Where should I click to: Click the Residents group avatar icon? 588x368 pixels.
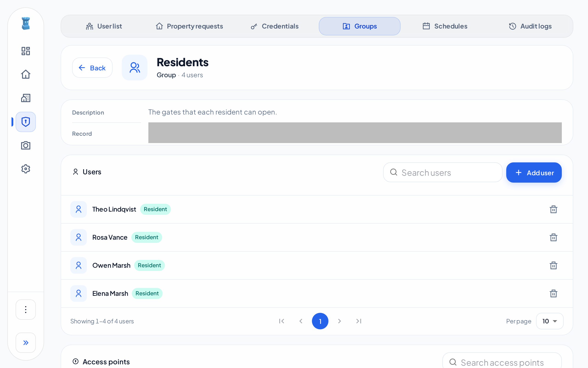pyautogui.click(x=134, y=67)
